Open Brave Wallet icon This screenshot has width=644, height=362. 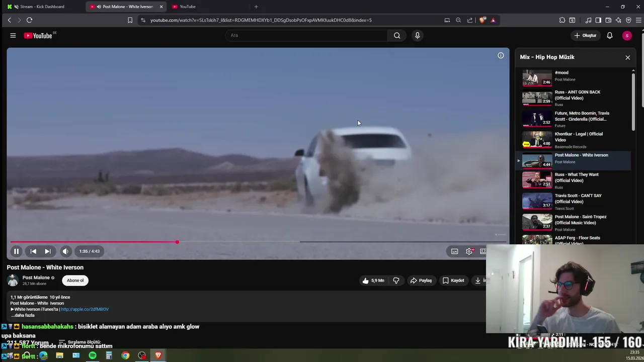point(608,20)
